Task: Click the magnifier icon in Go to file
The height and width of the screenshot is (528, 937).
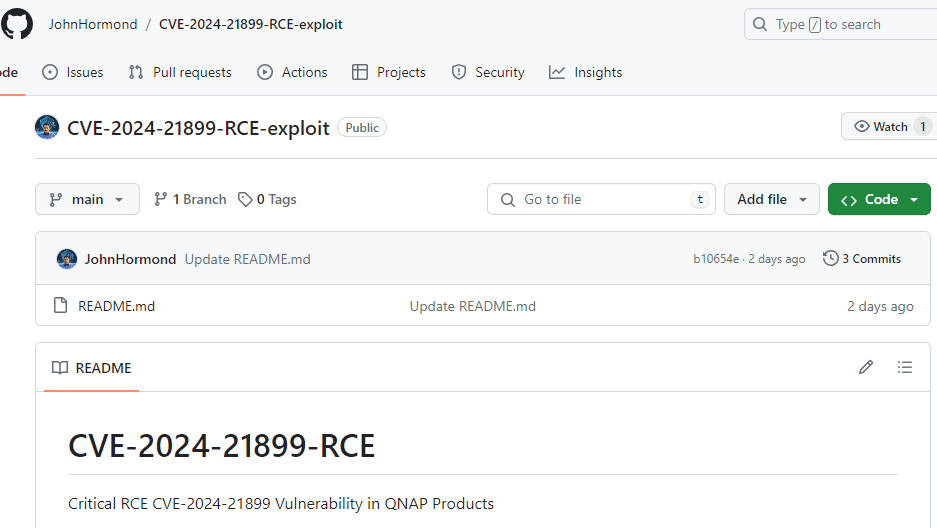Action: (507, 199)
